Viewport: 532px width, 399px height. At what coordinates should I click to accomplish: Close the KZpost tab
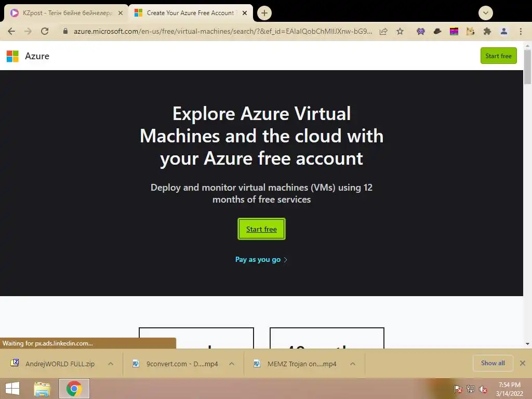click(121, 13)
